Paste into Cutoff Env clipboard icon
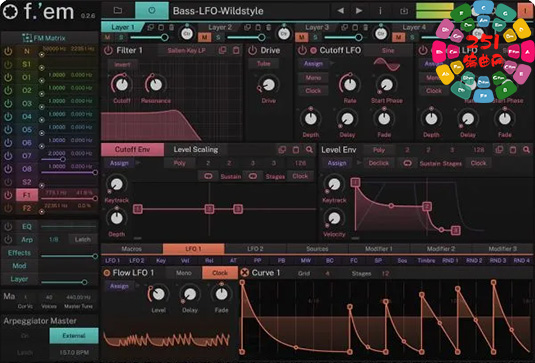535x363 pixels. tap(296, 149)
